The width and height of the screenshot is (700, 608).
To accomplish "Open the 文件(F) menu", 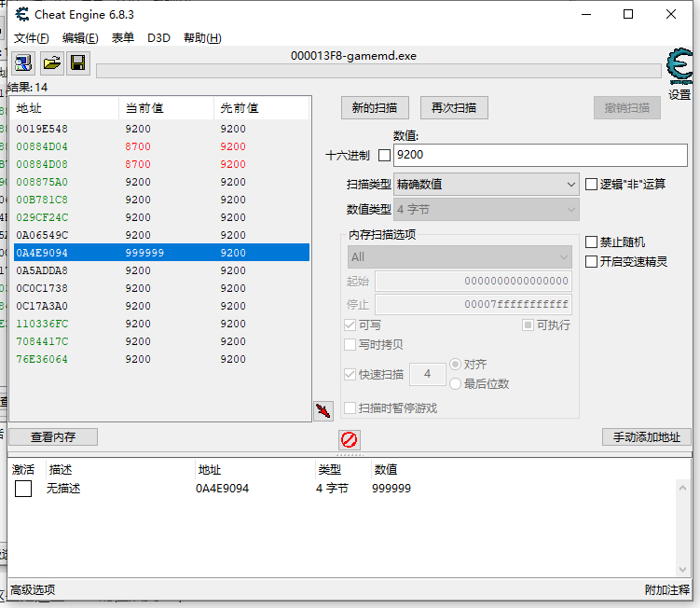I will point(32,38).
